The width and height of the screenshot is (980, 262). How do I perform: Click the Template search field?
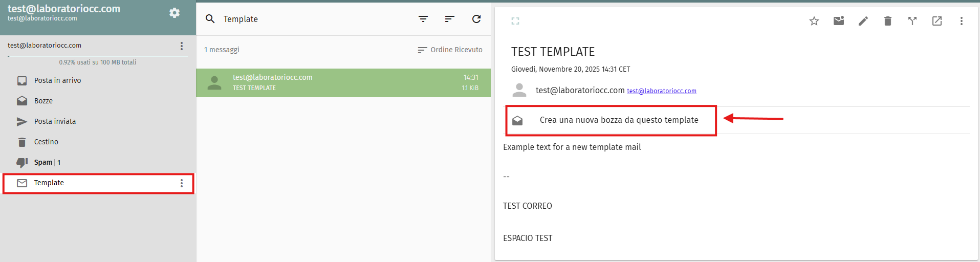click(307, 19)
